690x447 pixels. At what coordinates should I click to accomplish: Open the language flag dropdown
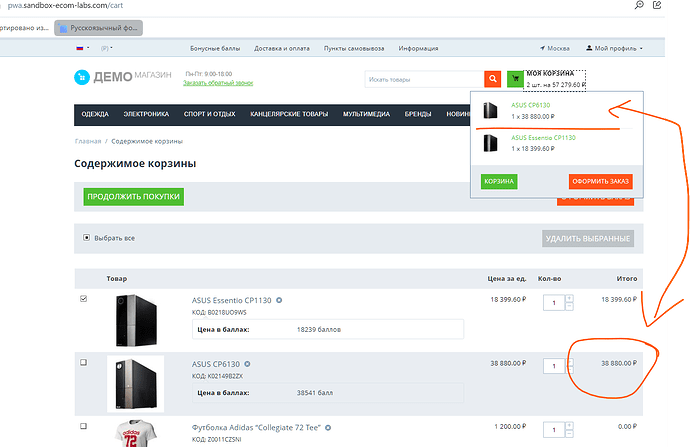[x=80, y=48]
